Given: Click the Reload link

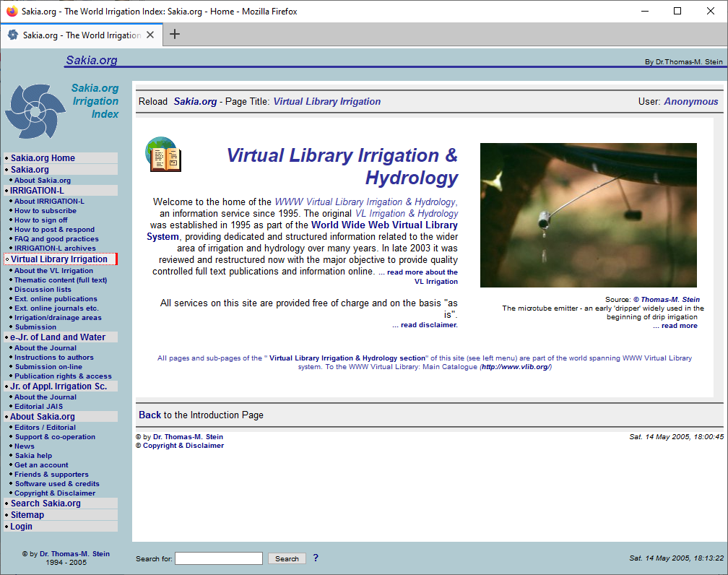Looking at the screenshot, I should 153,101.
